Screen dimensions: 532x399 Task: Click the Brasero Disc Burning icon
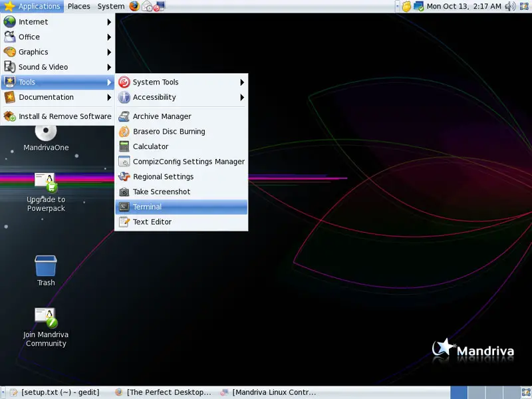pyautogui.click(x=124, y=132)
